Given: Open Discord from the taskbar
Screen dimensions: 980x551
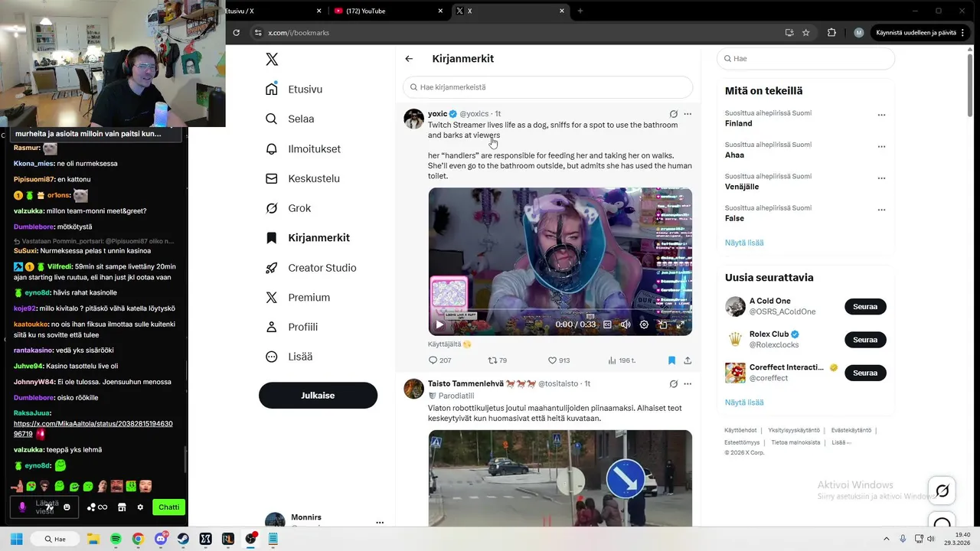Looking at the screenshot, I should coord(161,539).
